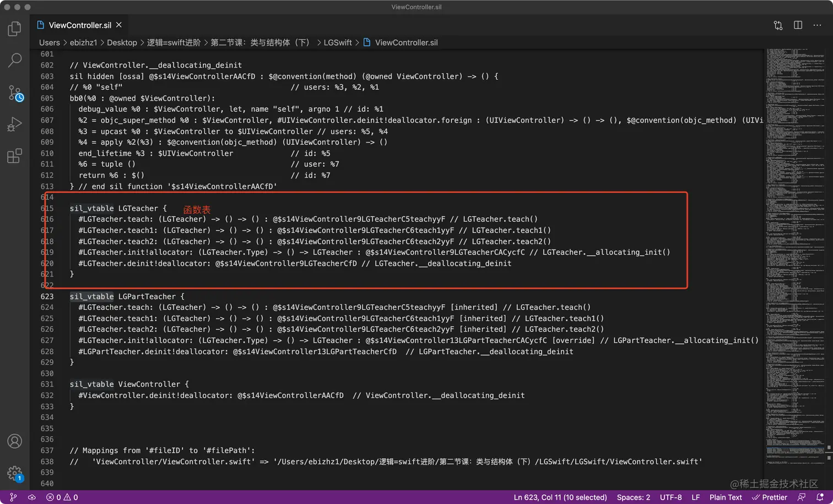Open the Users breadcrumb

(50, 42)
